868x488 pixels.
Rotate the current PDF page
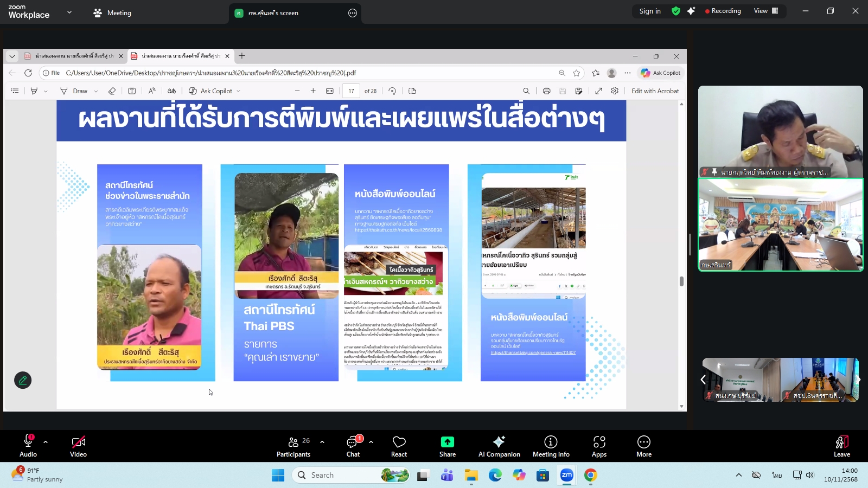click(x=393, y=91)
